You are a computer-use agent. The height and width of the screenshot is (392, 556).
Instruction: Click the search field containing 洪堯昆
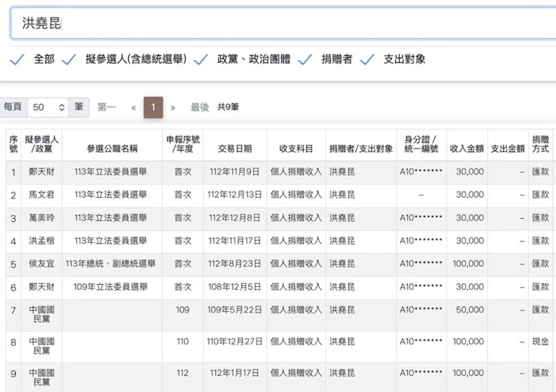pos(283,23)
